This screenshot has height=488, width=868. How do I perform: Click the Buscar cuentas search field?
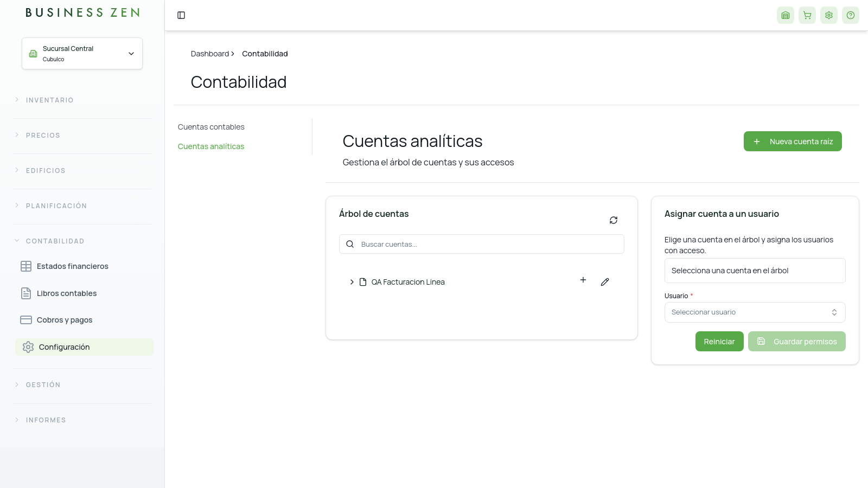(482, 244)
